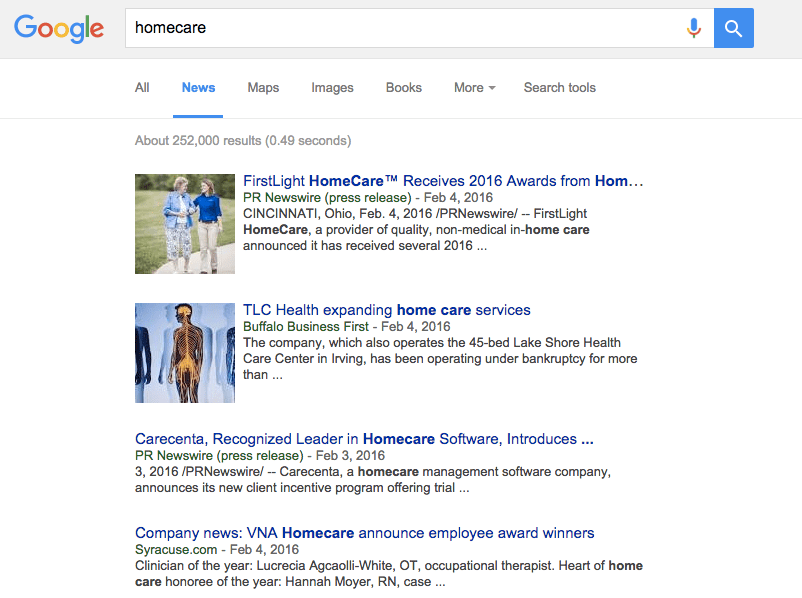Open Carecenta homecare software headline
The width and height of the screenshot is (802, 598).
364,438
